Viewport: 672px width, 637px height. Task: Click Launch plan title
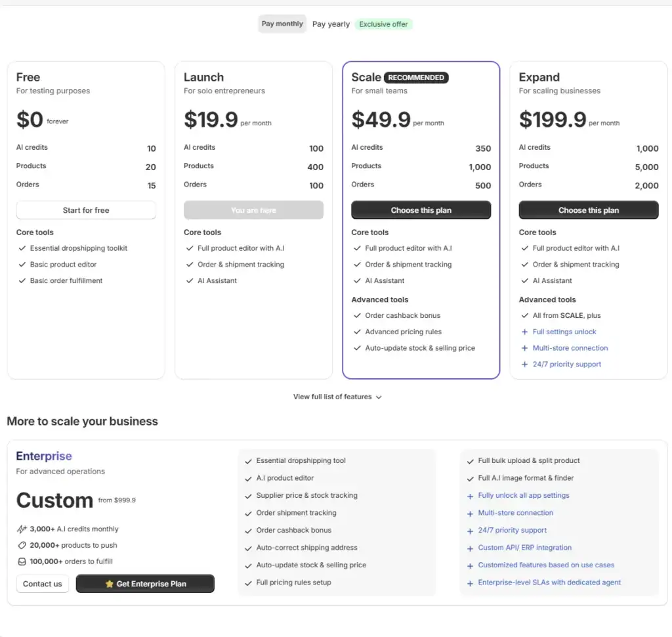tap(203, 77)
